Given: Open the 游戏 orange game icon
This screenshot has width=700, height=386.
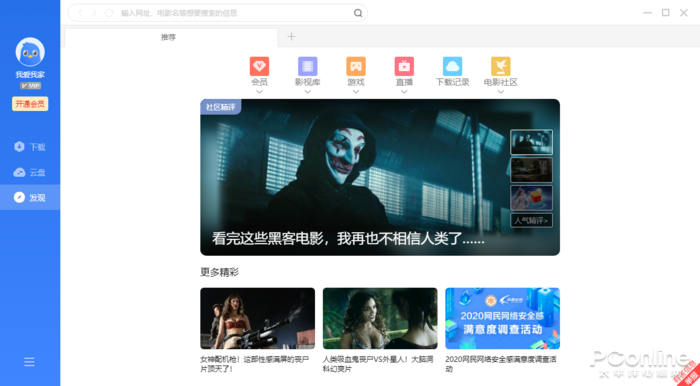Looking at the screenshot, I should coord(356,66).
